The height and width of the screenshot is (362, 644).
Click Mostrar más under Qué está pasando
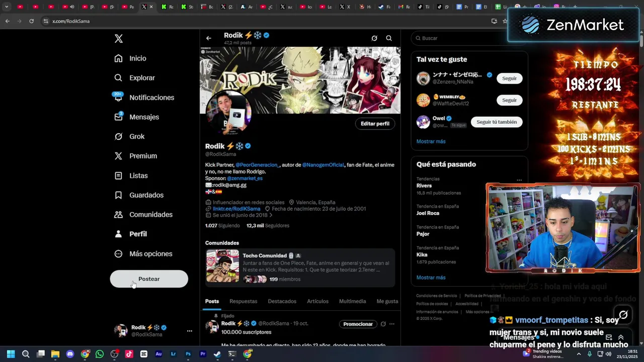431,278
